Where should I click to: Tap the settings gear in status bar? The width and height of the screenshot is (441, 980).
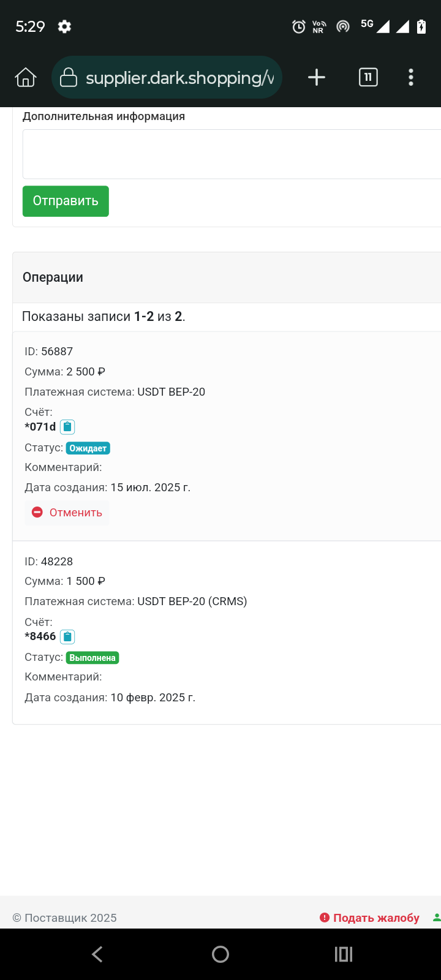click(x=64, y=26)
